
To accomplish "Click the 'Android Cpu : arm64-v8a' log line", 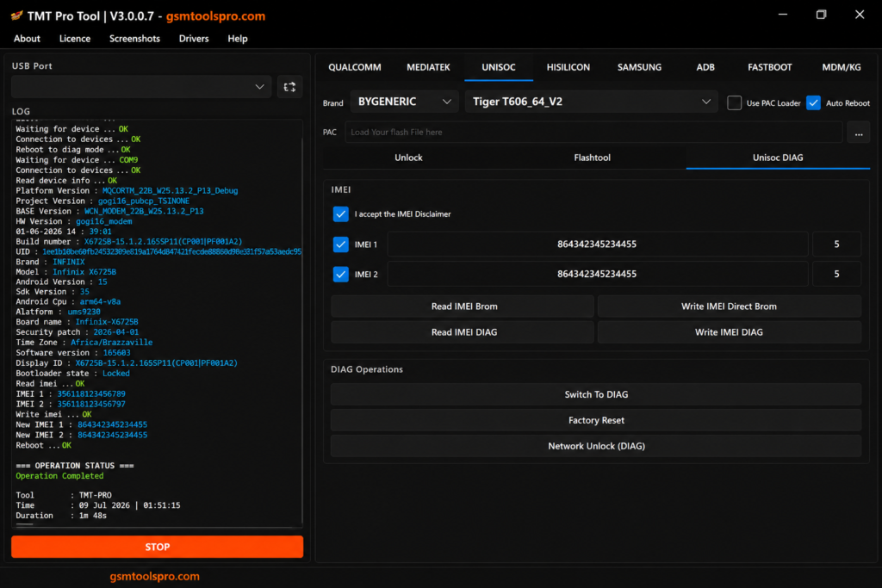I will (x=68, y=302).
